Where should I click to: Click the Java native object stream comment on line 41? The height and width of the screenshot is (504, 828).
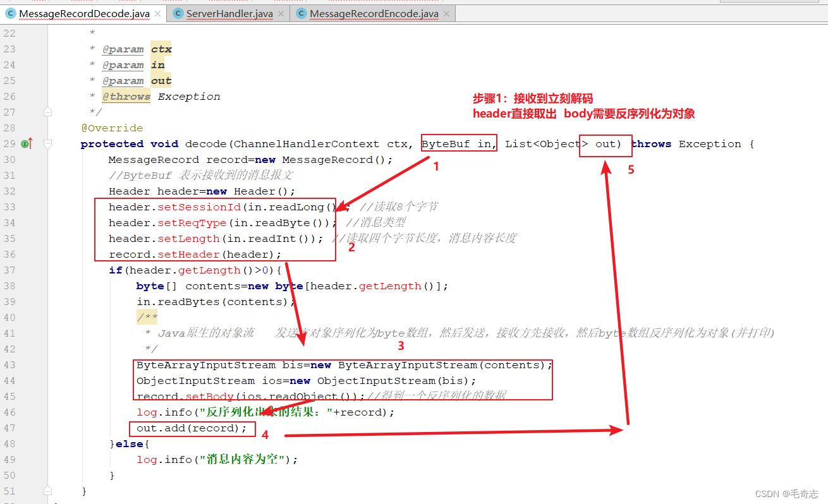pyautogui.click(x=460, y=333)
